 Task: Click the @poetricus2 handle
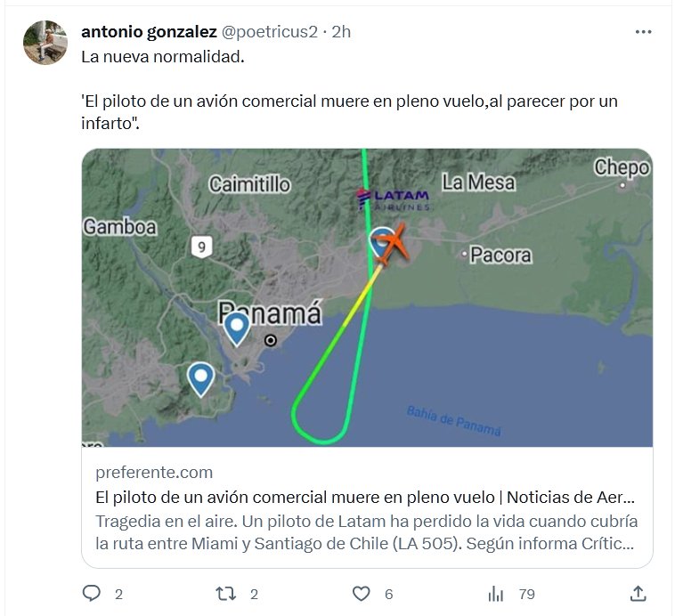269,32
